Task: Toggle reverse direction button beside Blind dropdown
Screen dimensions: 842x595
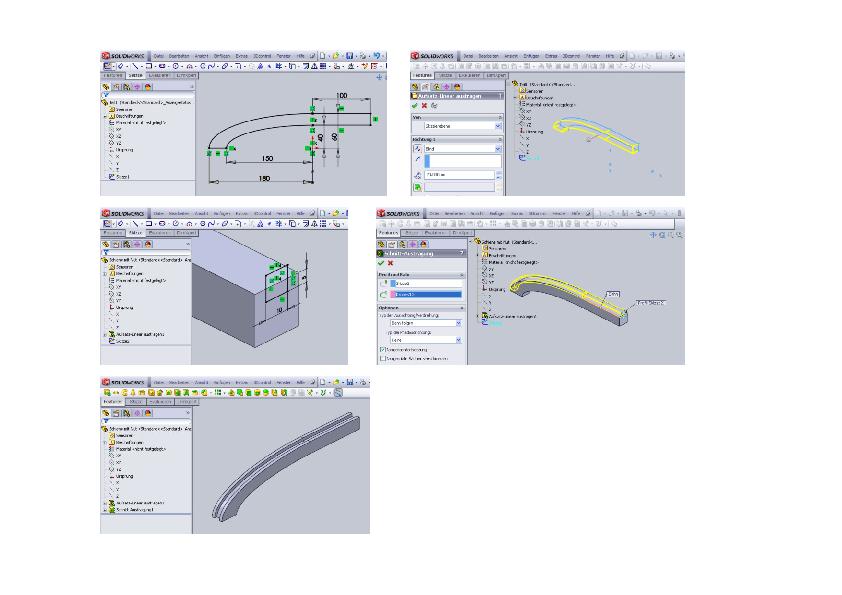Action: tap(417, 148)
